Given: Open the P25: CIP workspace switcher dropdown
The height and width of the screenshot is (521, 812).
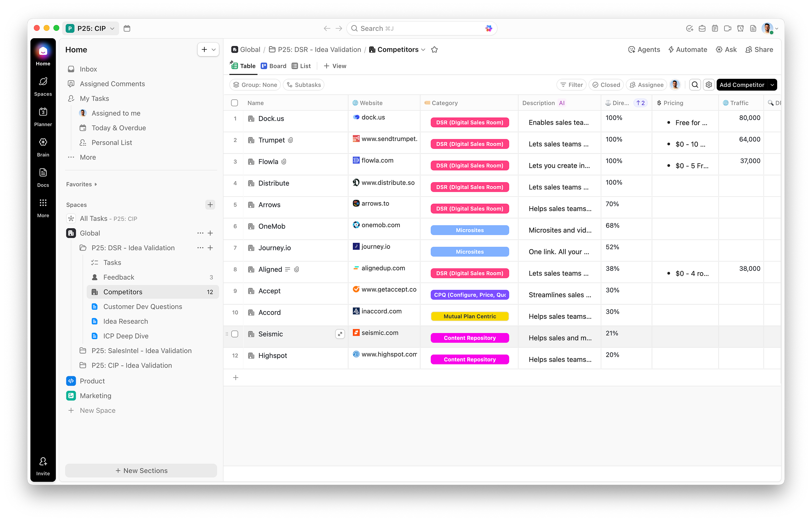Looking at the screenshot, I should pos(91,28).
